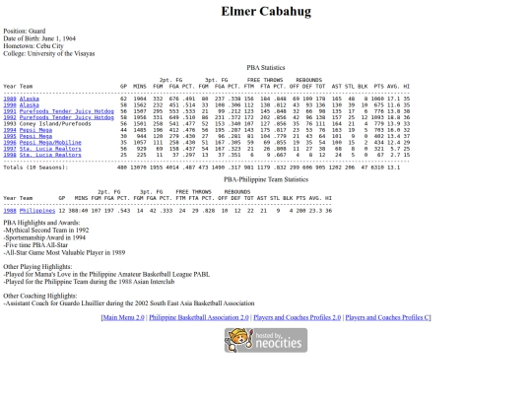The height and width of the screenshot is (399, 532).
Task: Go to Main Menu 2.0
Action: tap(123, 317)
